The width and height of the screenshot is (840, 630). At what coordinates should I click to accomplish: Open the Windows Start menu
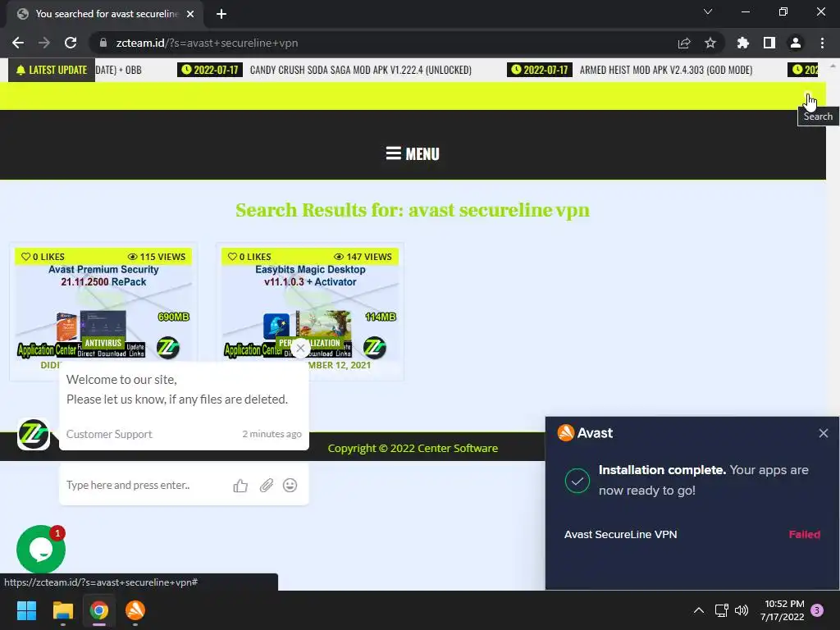pos(26,610)
